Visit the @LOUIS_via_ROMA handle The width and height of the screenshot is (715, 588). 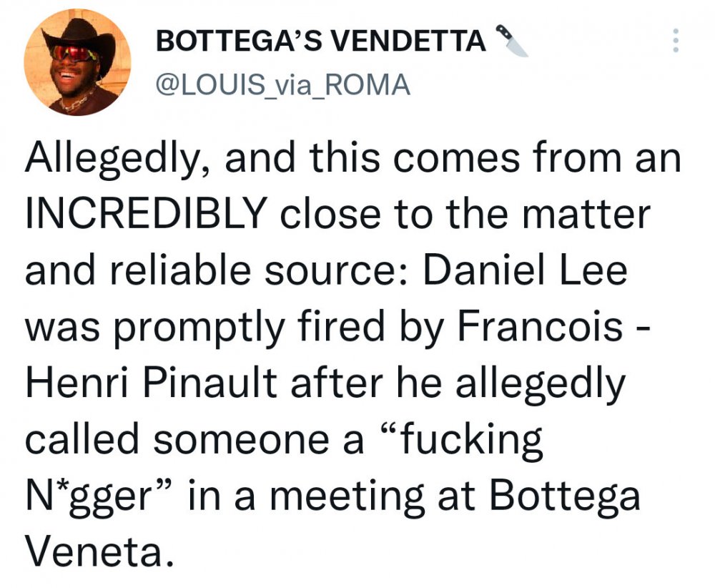283,85
